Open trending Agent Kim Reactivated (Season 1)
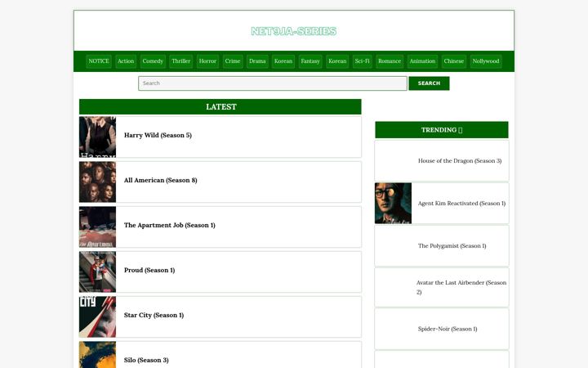Image resolution: width=588 pixels, height=368 pixels. coord(461,203)
